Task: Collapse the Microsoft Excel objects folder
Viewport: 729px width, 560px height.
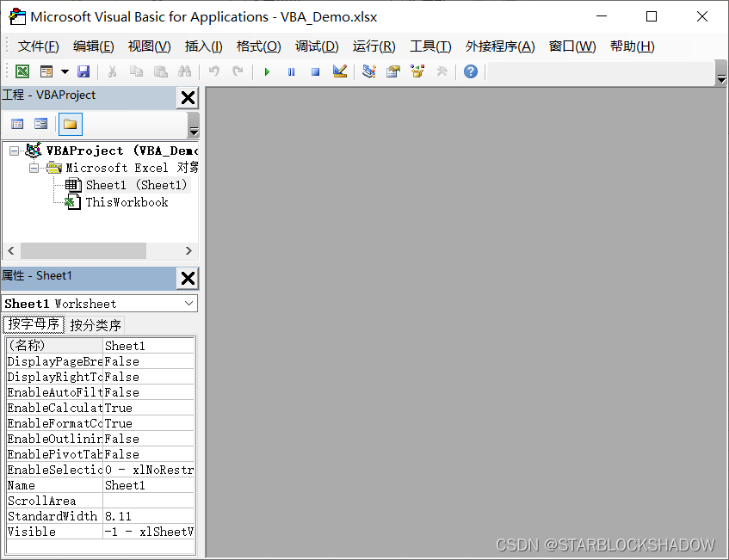Action: point(34,168)
